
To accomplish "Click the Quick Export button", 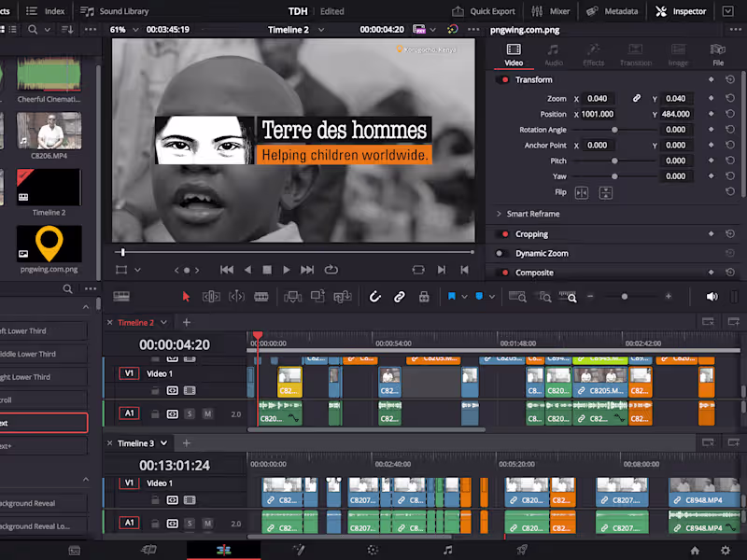I will click(x=484, y=11).
